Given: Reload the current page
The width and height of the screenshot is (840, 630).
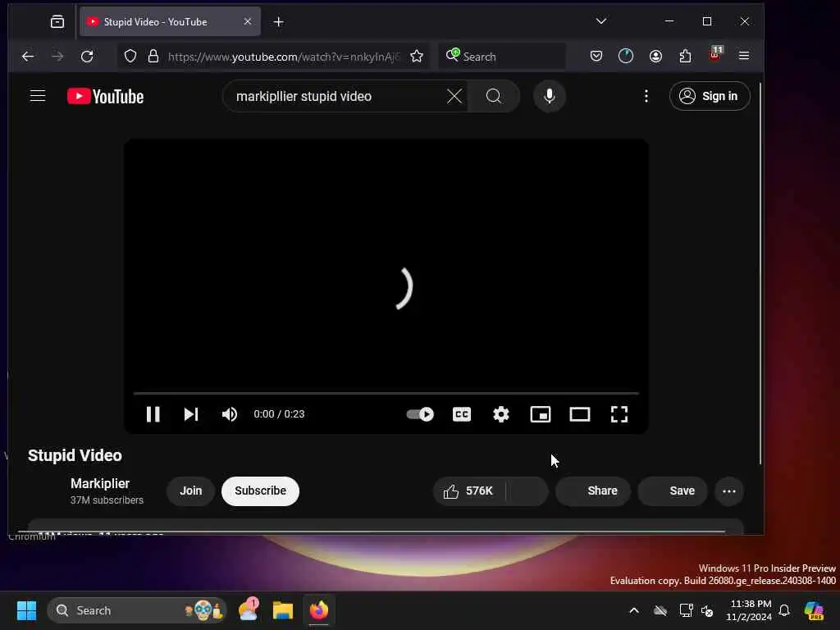Looking at the screenshot, I should 87,57.
